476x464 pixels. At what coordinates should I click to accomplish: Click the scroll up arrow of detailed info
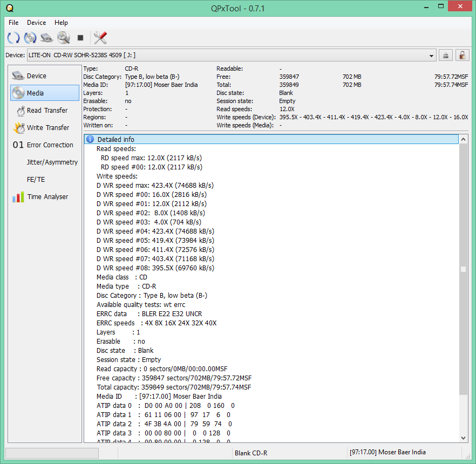click(x=463, y=139)
